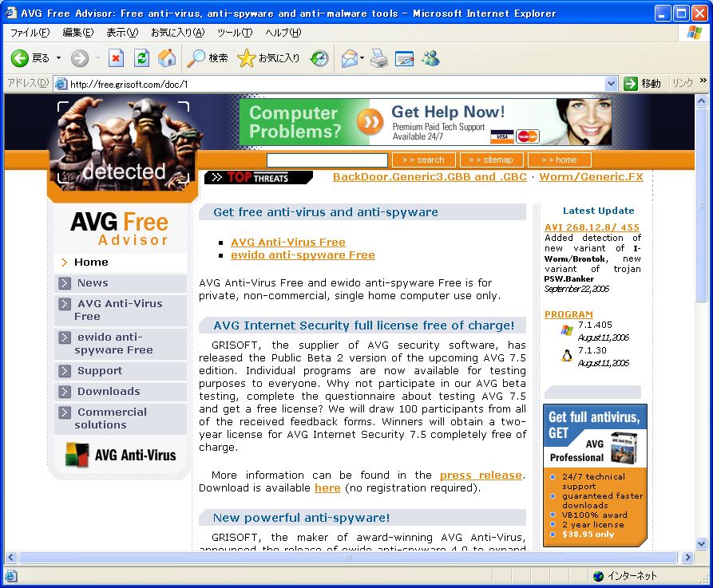Click the Internet zone globe in the status bar

pyautogui.click(x=598, y=576)
